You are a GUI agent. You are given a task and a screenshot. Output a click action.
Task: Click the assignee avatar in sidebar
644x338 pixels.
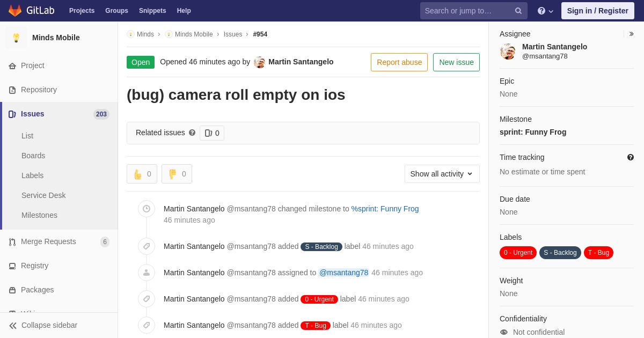click(x=508, y=52)
